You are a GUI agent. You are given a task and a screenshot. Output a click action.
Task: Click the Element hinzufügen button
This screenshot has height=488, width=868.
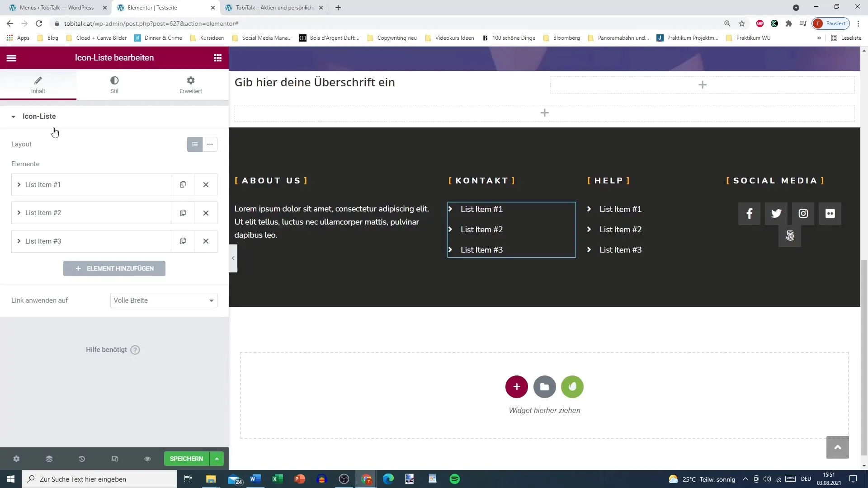click(x=114, y=268)
